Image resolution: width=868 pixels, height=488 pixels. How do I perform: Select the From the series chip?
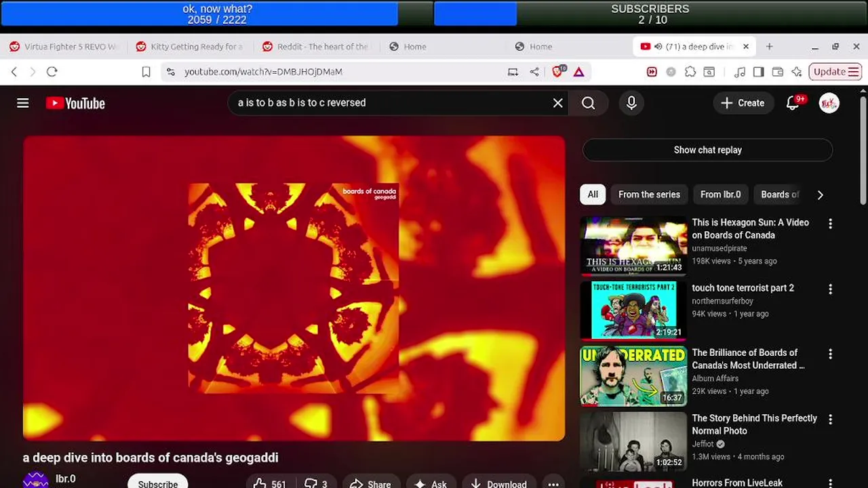click(649, 195)
